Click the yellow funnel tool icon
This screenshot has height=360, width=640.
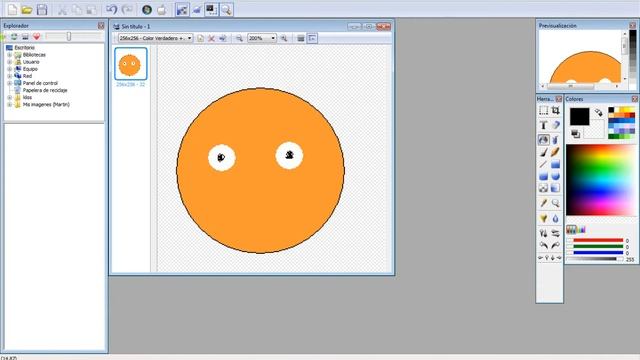point(543,219)
